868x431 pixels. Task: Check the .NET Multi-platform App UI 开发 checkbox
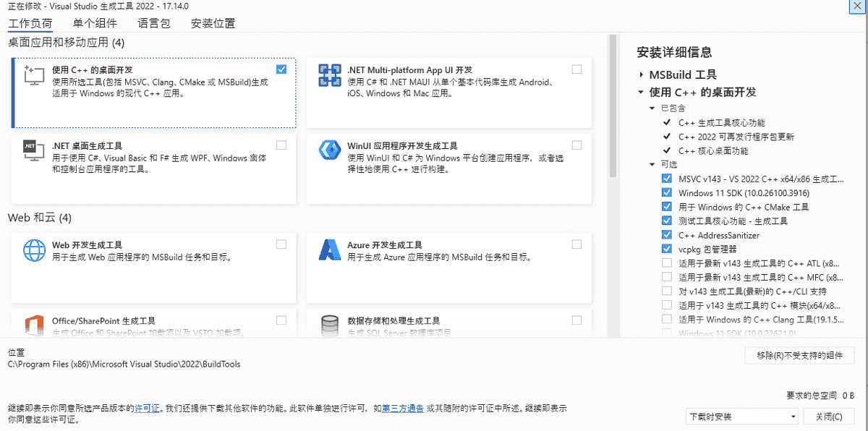tap(576, 69)
